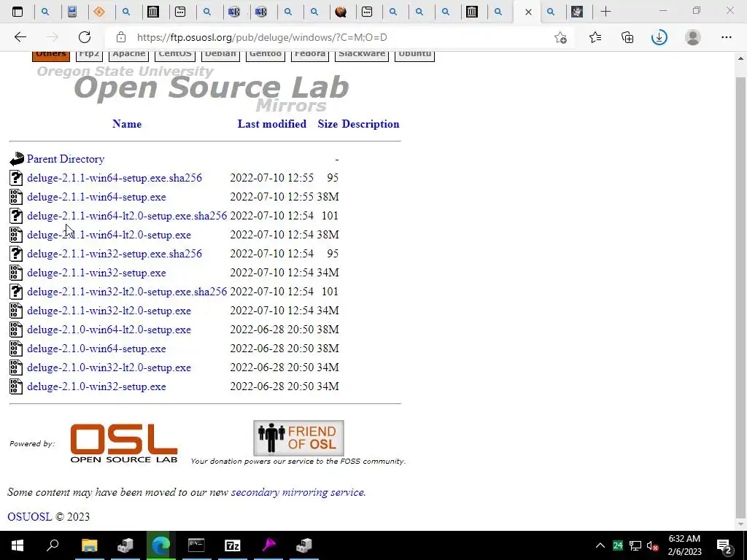Download deluge-2.1.0-win64-lt2.0-setup.exe
Screen dimensions: 747x560
[x=109, y=330]
